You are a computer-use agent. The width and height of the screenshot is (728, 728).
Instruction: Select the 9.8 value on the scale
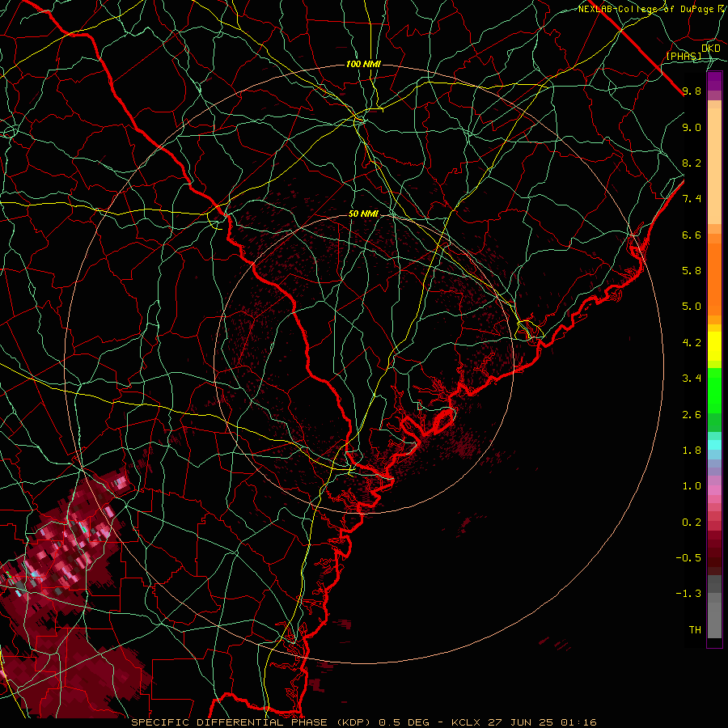tap(692, 91)
